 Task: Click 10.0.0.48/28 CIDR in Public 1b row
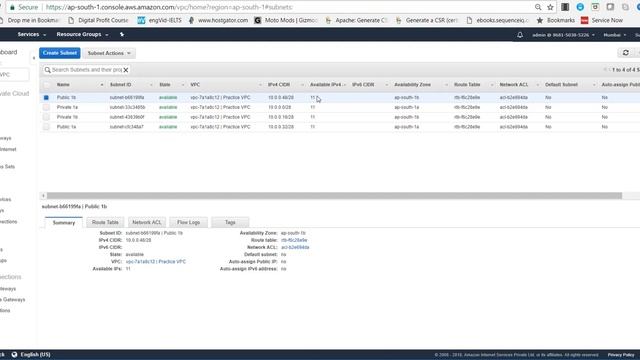[281, 98]
